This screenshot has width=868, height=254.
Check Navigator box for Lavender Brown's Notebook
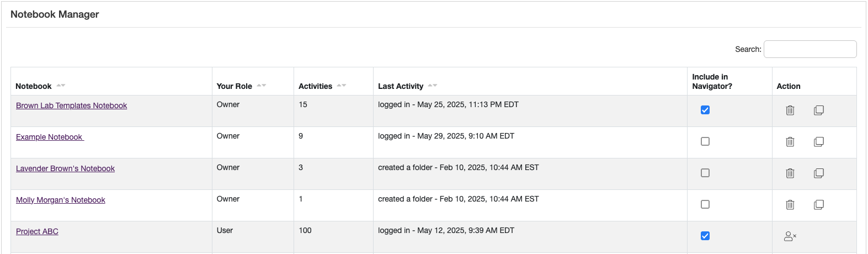click(705, 173)
